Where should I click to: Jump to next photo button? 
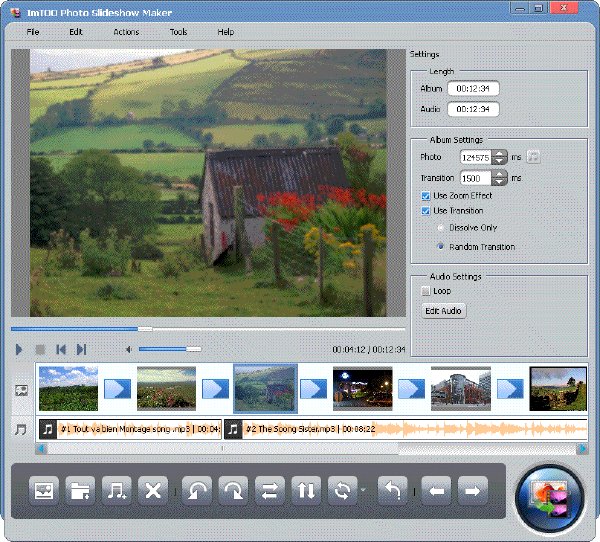coord(81,349)
